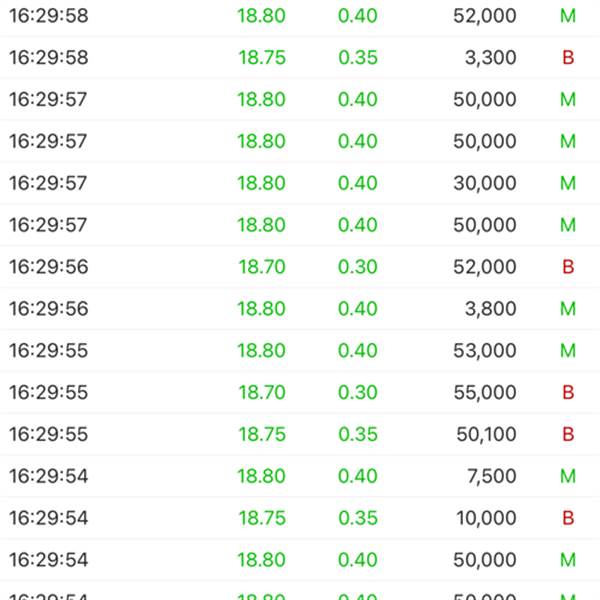This screenshot has height=600, width=600.
Task: Select the red B marker beside 50,100
Action: 568,434
